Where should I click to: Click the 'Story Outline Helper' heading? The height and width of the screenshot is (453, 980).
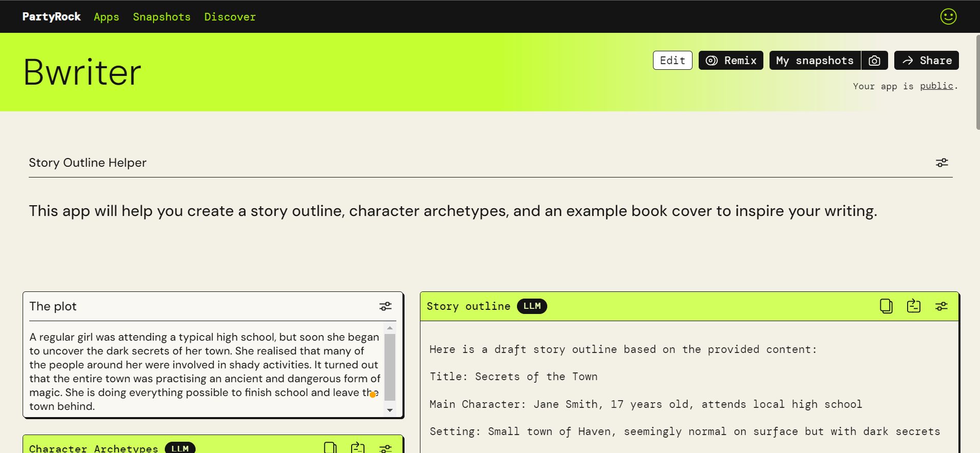(88, 163)
